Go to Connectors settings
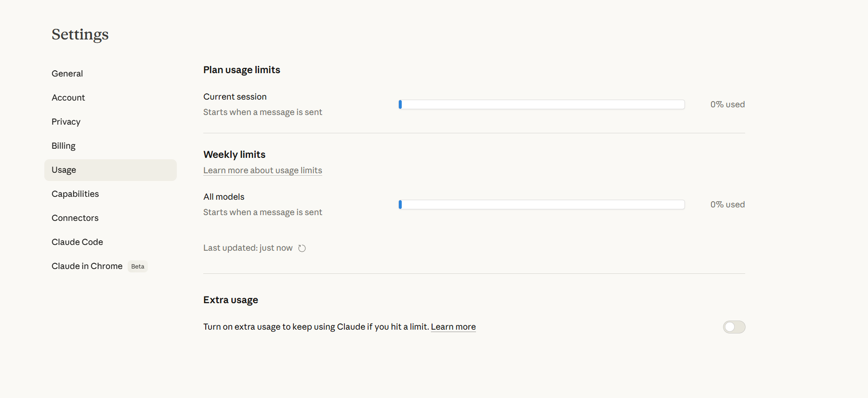This screenshot has height=398, width=868. tap(110, 218)
